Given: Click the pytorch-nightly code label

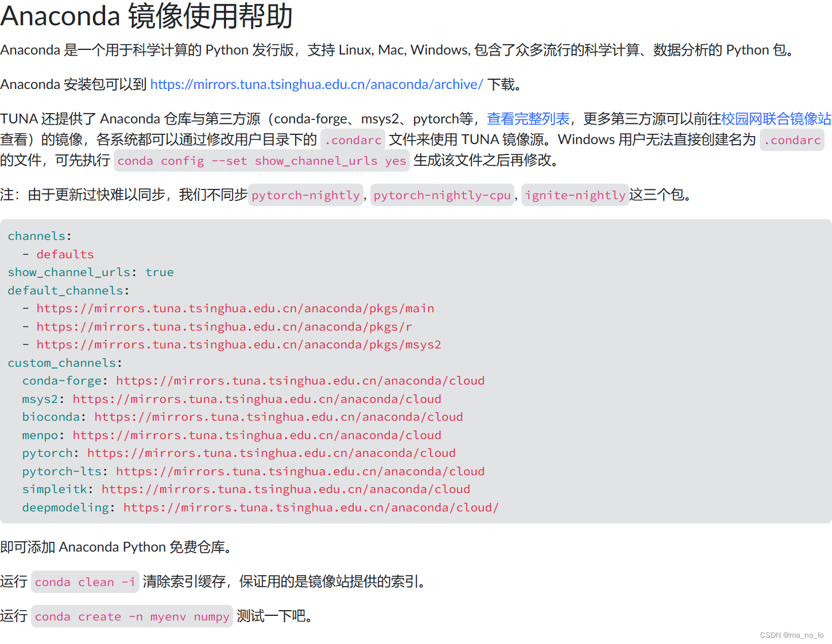Looking at the screenshot, I should tap(305, 195).
